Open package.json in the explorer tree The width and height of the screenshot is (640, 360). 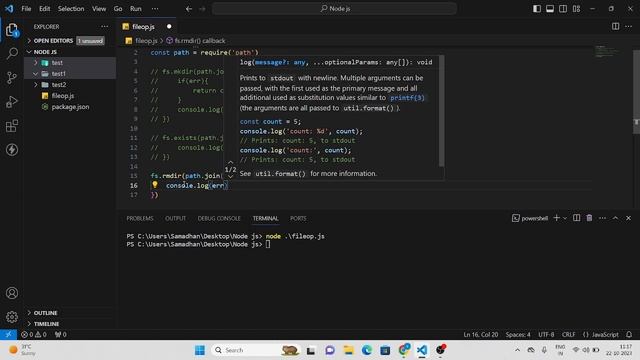pyautogui.click(x=70, y=107)
